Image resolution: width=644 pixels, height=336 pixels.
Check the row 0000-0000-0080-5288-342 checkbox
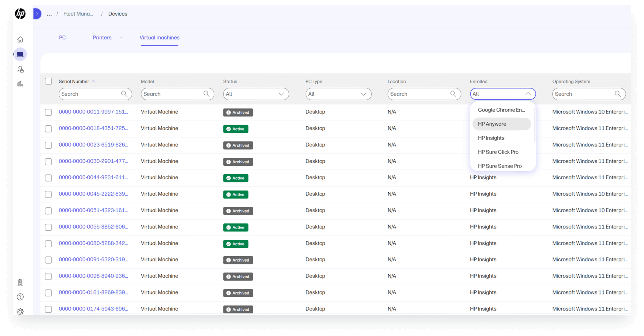pyautogui.click(x=48, y=244)
